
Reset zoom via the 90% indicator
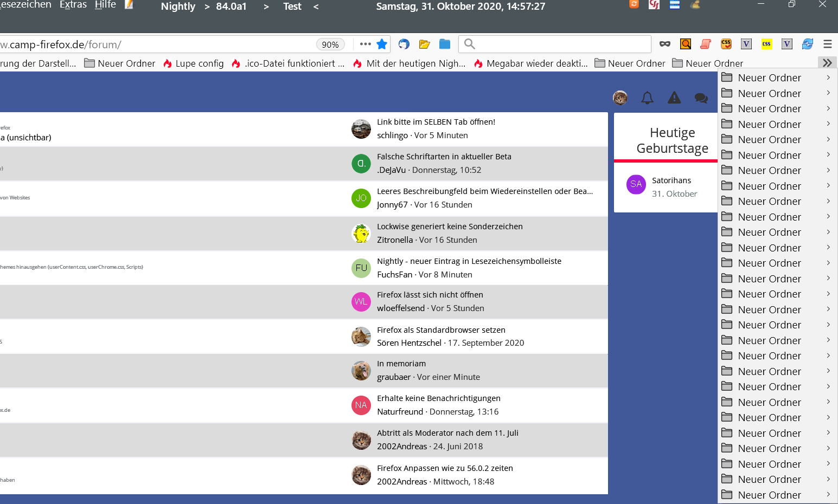(x=330, y=44)
